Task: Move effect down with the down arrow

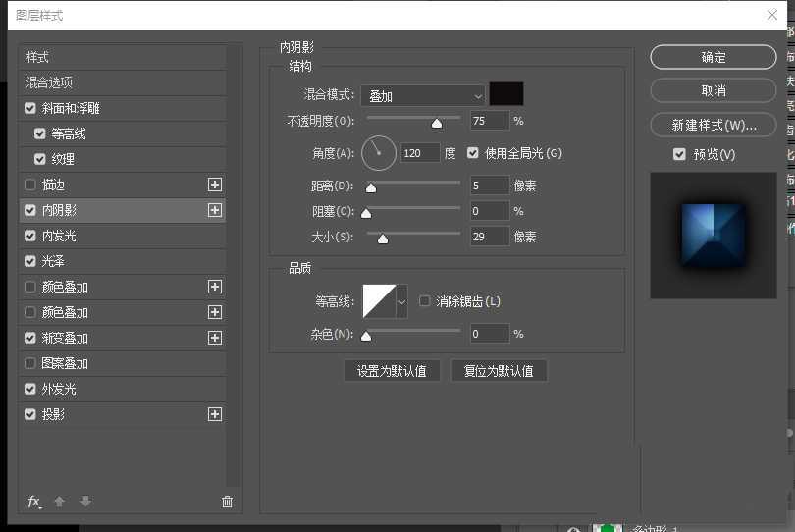Action: pyautogui.click(x=85, y=502)
